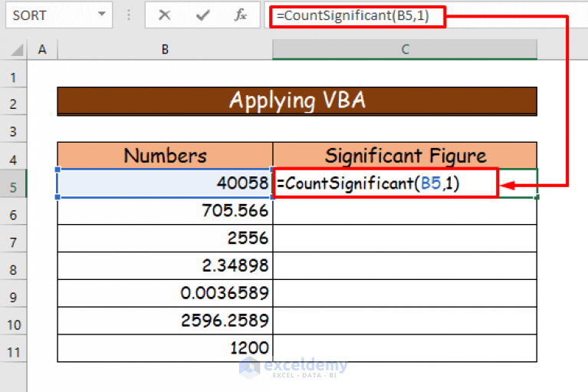
Task: Click inside the formula bar text
Action: tap(353, 16)
